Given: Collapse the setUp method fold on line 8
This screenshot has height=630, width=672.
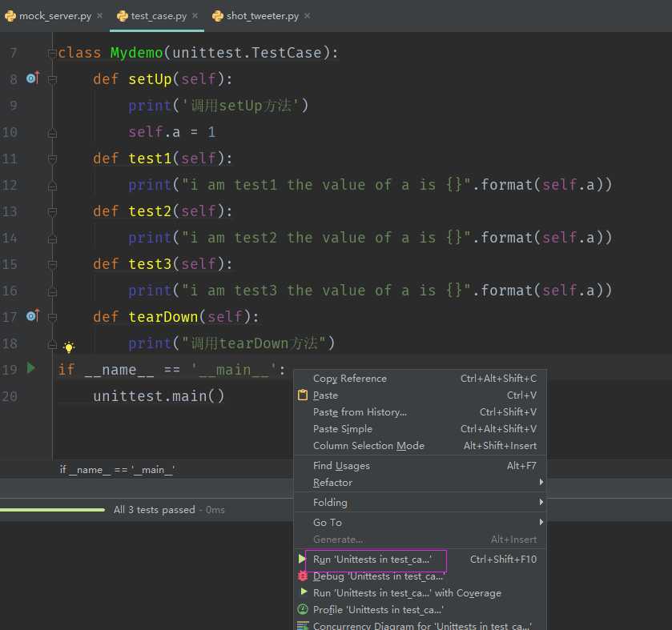Looking at the screenshot, I should click(x=52, y=80).
